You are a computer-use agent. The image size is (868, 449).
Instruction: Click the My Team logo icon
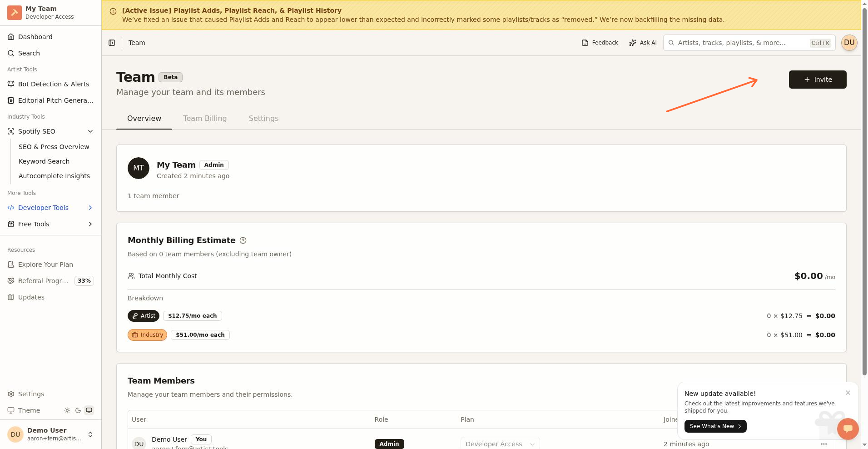[x=15, y=13]
